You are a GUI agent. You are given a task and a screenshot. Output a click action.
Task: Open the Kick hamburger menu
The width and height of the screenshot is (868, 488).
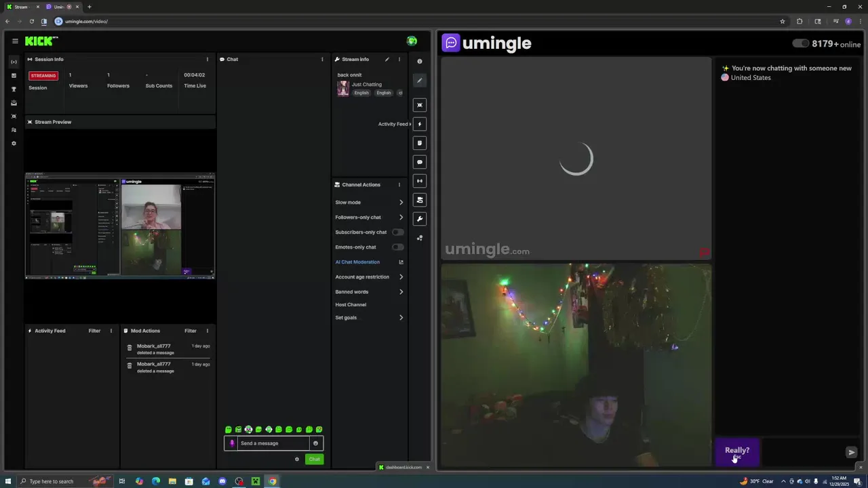click(15, 41)
